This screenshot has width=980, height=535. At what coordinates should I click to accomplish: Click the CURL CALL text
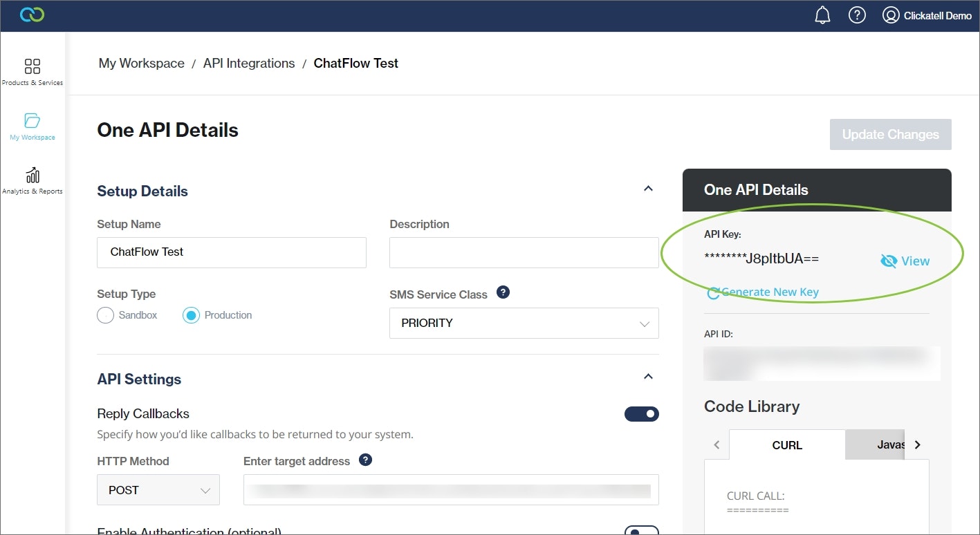[756, 496]
